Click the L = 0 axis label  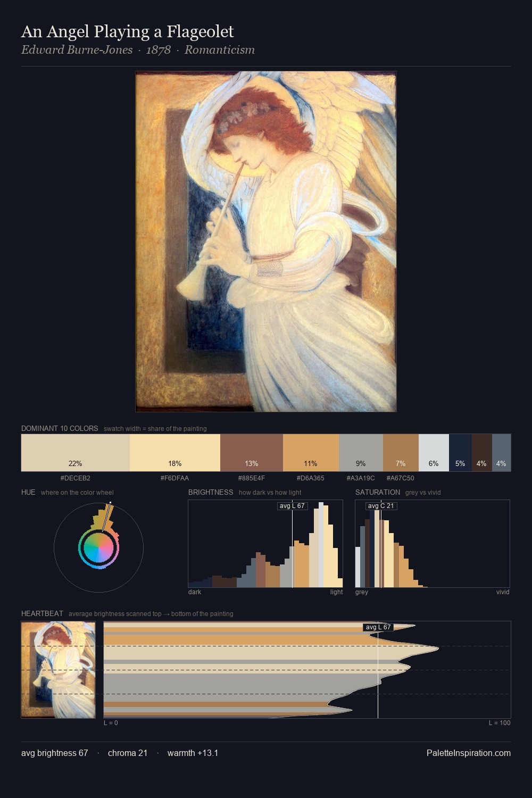pos(111,723)
